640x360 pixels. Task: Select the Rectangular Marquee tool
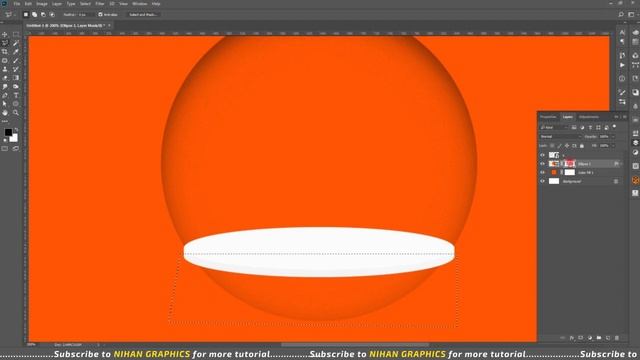coord(16,34)
